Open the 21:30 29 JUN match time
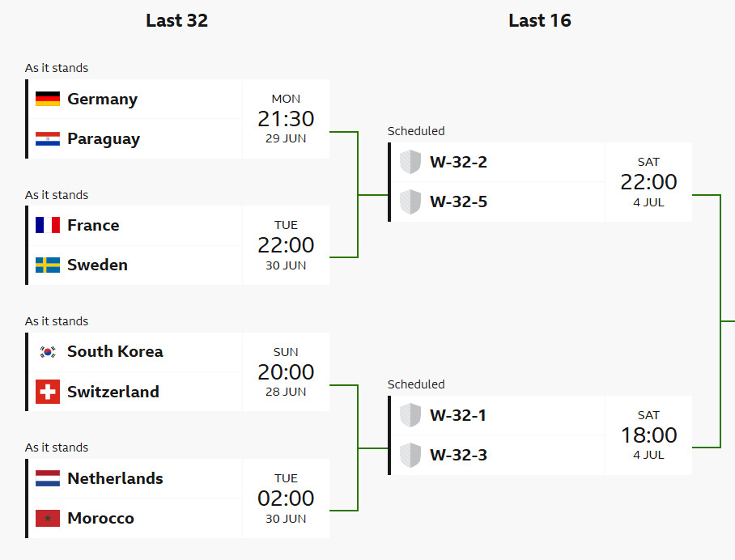Viewport: 735px width, 560px height. pos(286,119)
